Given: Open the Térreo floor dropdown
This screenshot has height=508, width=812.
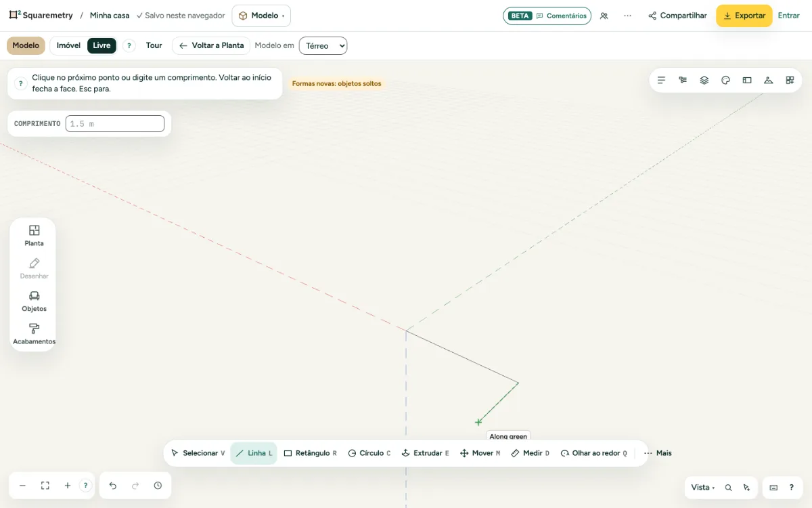Looking at the screenshot, I should (x=323, y=45).
